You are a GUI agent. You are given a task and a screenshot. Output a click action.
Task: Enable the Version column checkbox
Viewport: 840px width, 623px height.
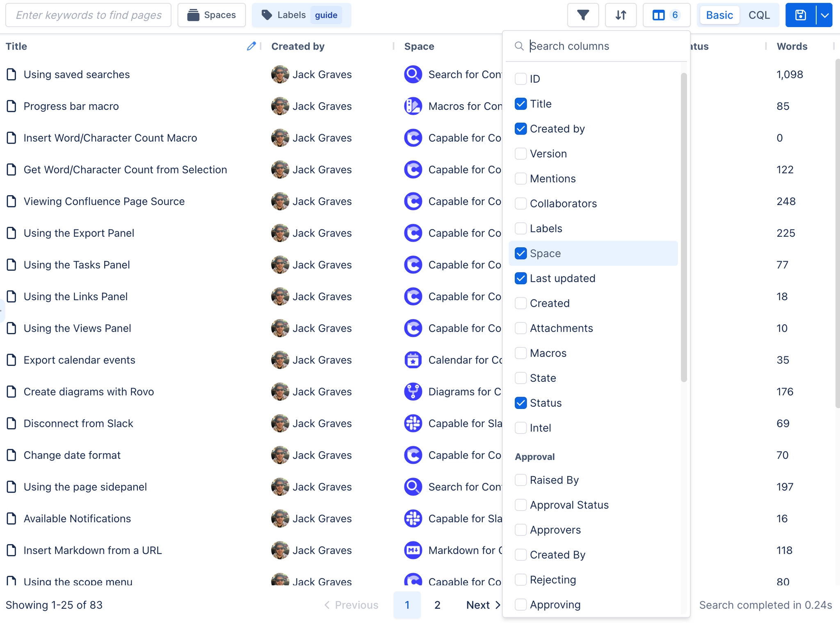520,154
